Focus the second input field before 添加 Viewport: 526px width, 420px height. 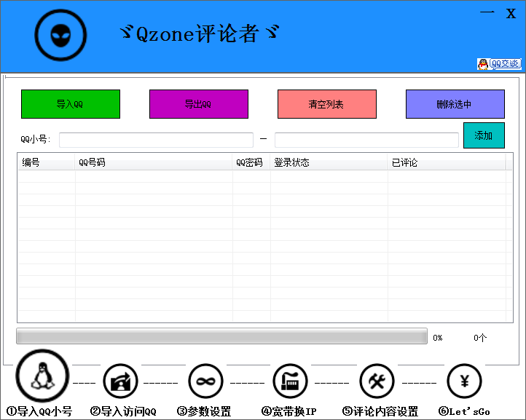click(366, 140)
